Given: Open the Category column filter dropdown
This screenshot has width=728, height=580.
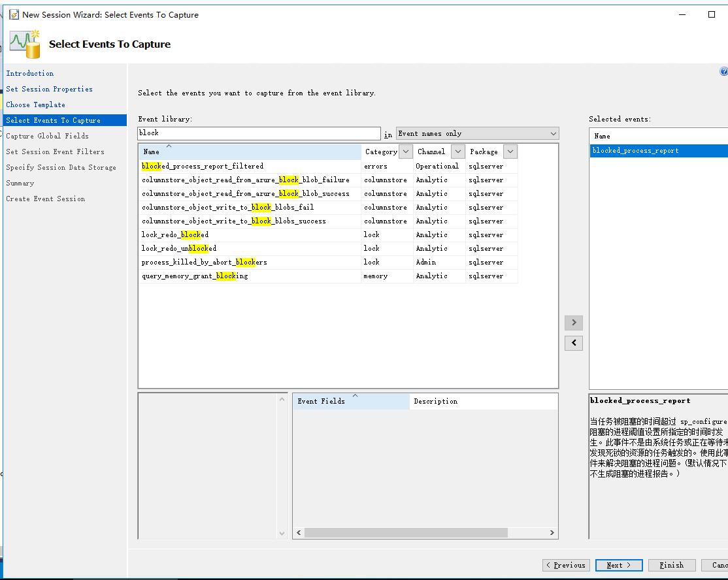Looking at the screenshot, I should [x=406, y=152].
